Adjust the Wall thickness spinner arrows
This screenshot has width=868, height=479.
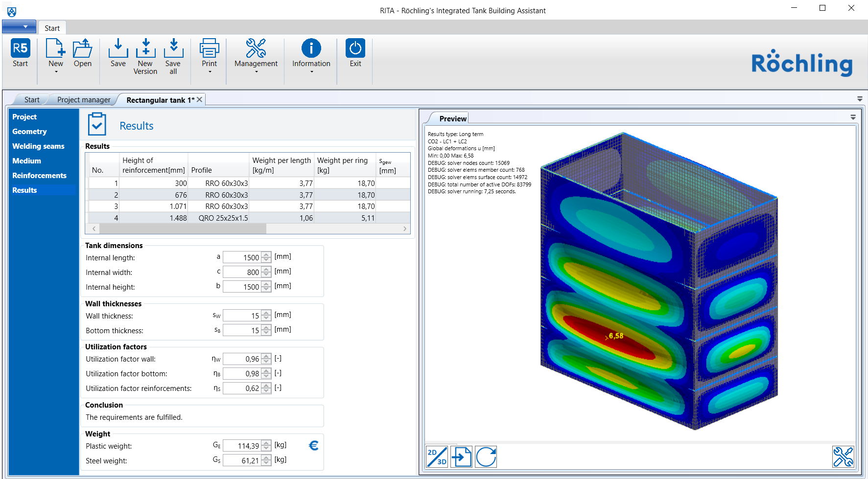[x=266, y=316]
